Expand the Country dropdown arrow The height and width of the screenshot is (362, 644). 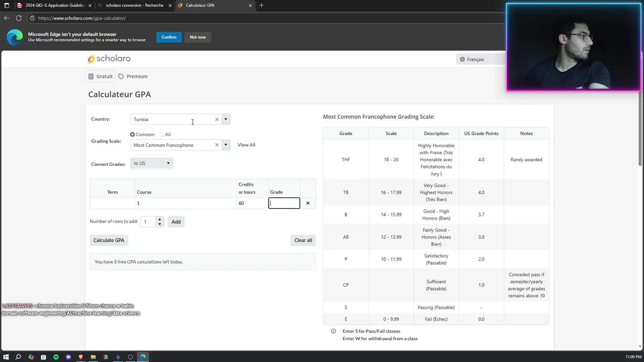(225, 119)
